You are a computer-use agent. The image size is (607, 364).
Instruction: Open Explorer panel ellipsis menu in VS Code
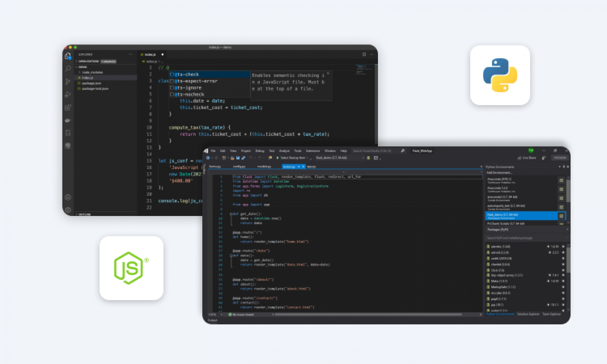(x=130, y=55)
